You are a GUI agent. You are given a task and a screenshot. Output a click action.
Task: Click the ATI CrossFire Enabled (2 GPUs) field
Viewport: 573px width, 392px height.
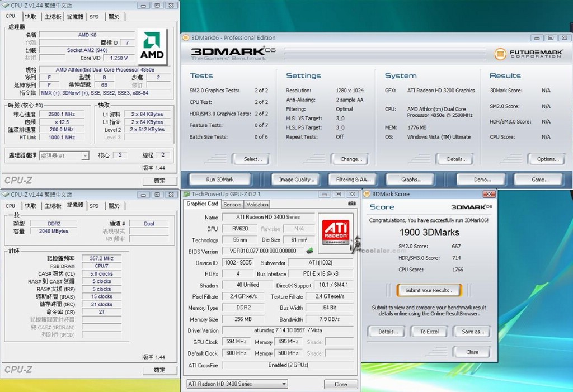288,365
